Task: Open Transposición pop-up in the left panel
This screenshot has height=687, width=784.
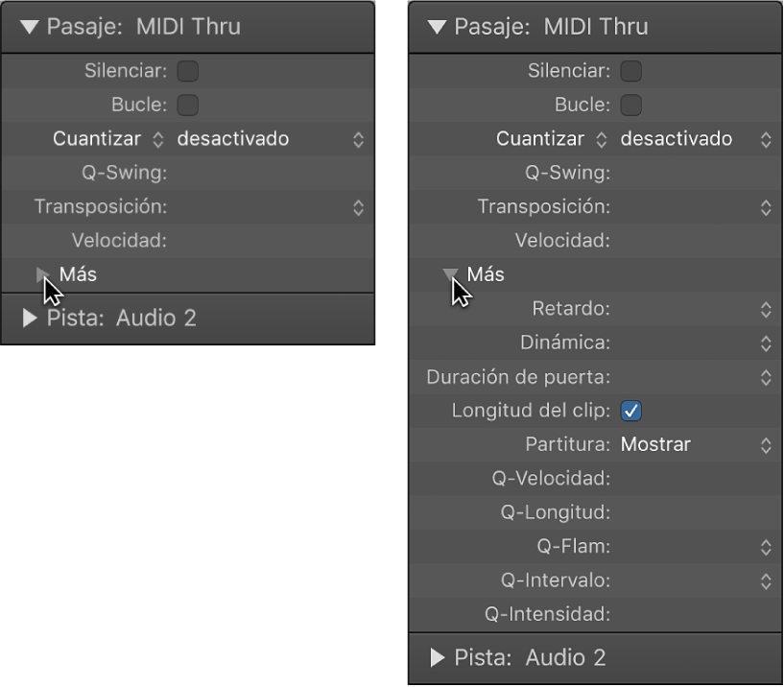Action: point(359,207)
